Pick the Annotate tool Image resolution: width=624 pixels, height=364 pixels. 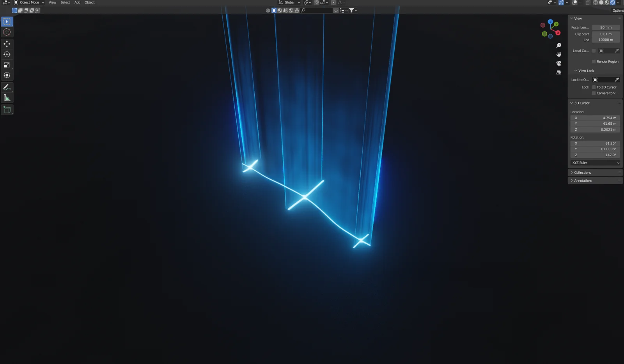(7, 87)
